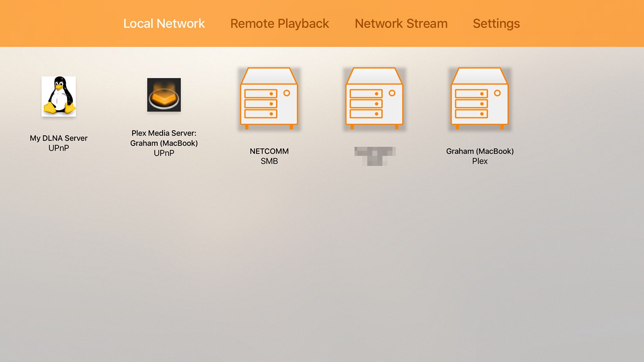Open the Plex Media Server UPnP icon

(x=164, y=95)
